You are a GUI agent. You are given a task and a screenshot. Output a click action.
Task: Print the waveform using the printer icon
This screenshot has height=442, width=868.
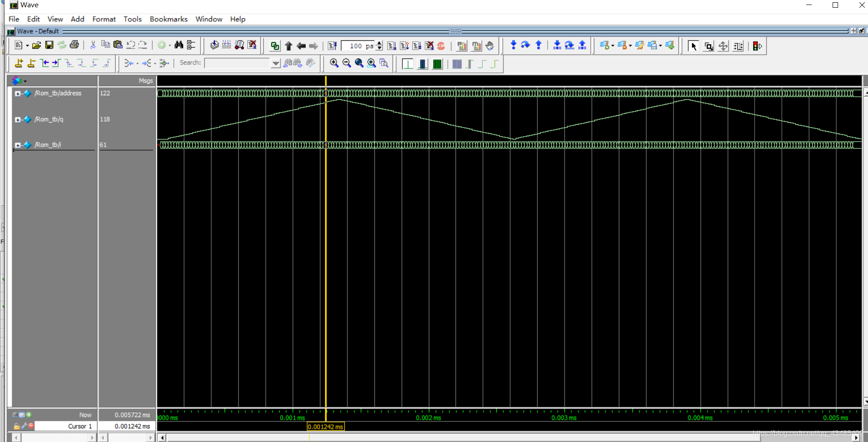[x=74, y=45]
